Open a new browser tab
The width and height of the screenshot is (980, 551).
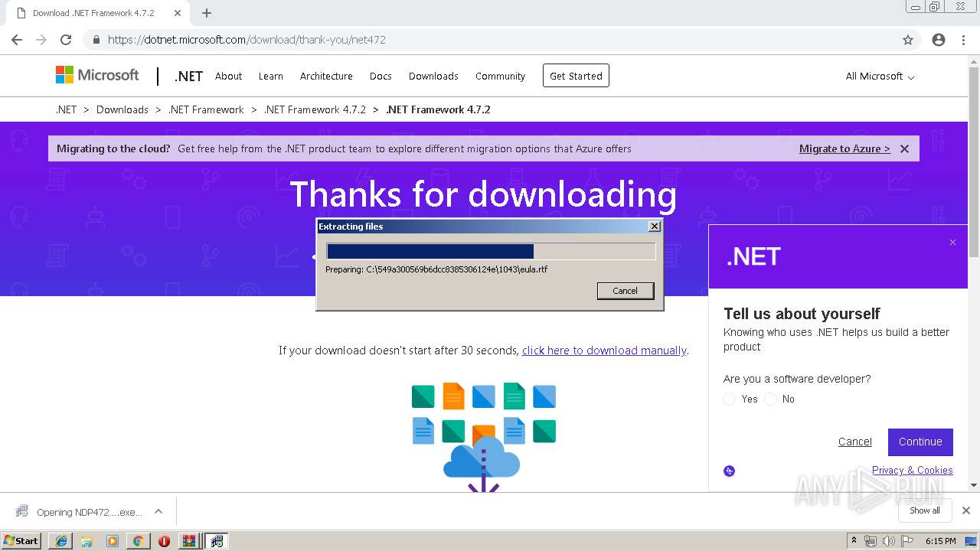click(x=207, y=13)
